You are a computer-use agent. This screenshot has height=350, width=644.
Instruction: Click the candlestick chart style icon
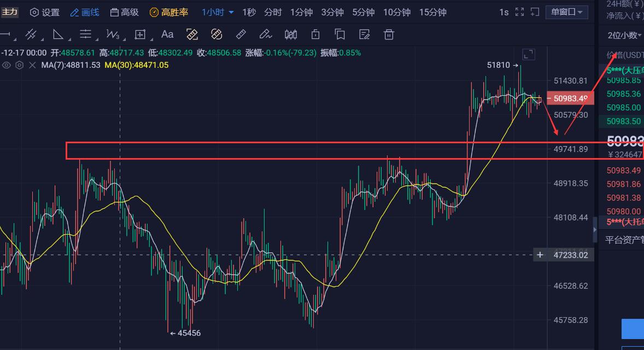point(291,34)
